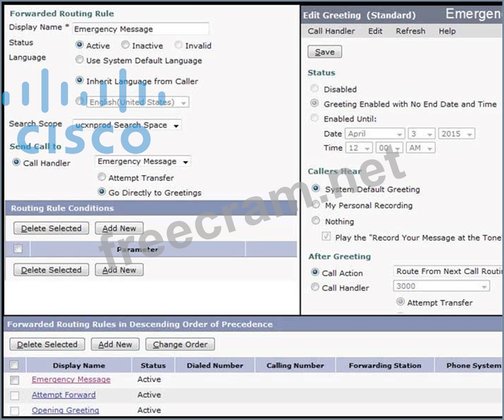504x420 pixels.
Task: Check the Attempt Forward rule checkbox
Action: (15, 395)
